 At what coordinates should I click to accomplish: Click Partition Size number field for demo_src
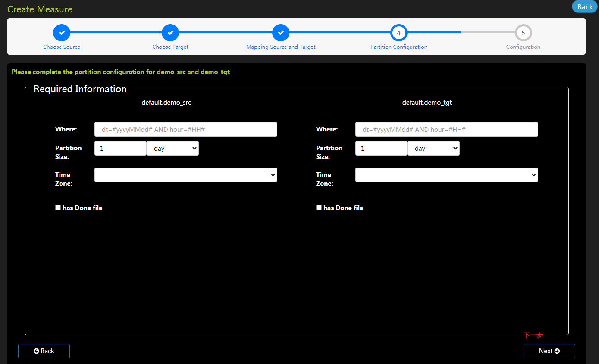(120, 148)
